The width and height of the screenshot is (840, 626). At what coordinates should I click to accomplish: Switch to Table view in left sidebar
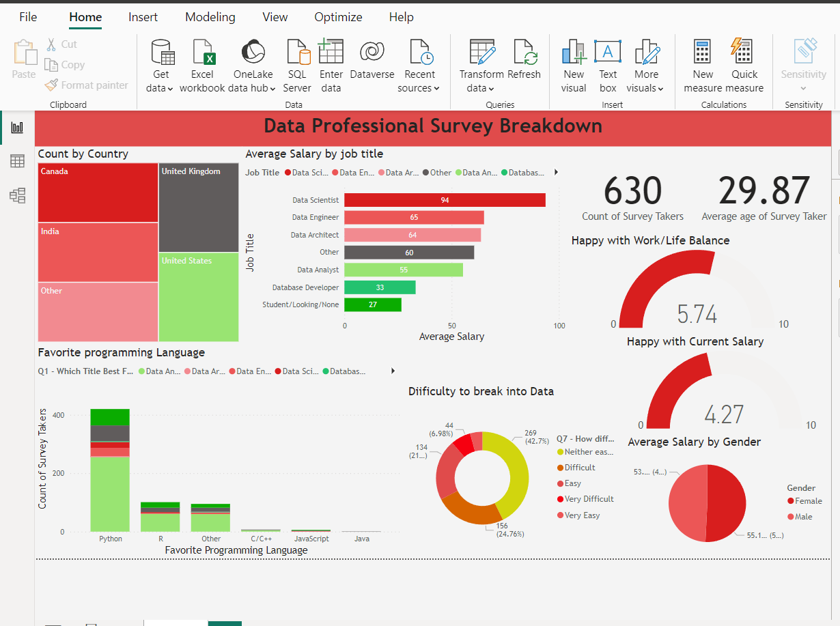pyautogui.click(x=17, y=160)
